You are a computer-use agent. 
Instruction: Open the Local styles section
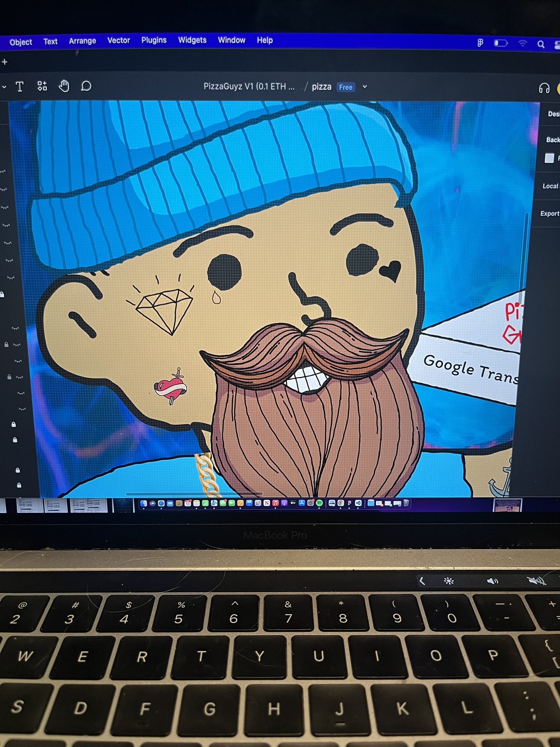tap(551, 186)
